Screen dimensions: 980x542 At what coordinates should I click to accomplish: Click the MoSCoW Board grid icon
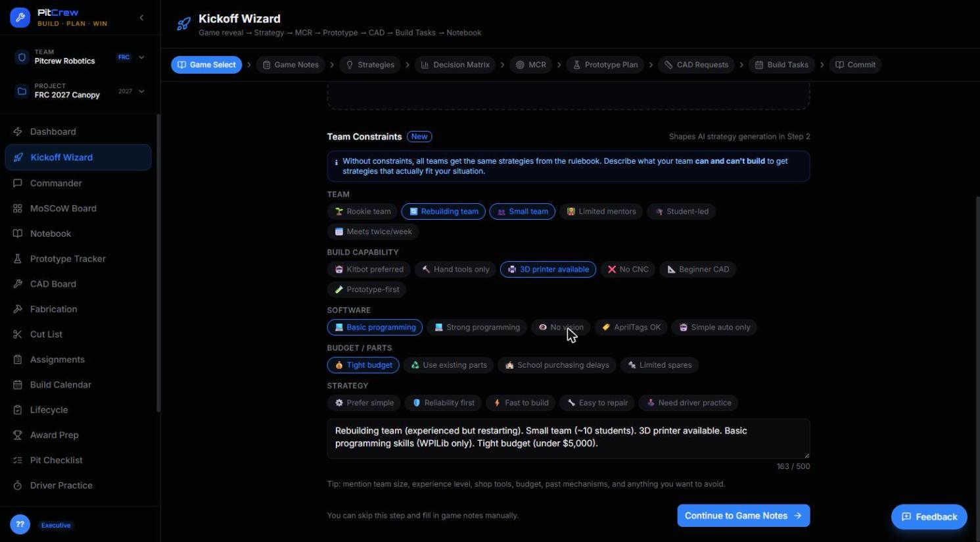click(18, 209)
